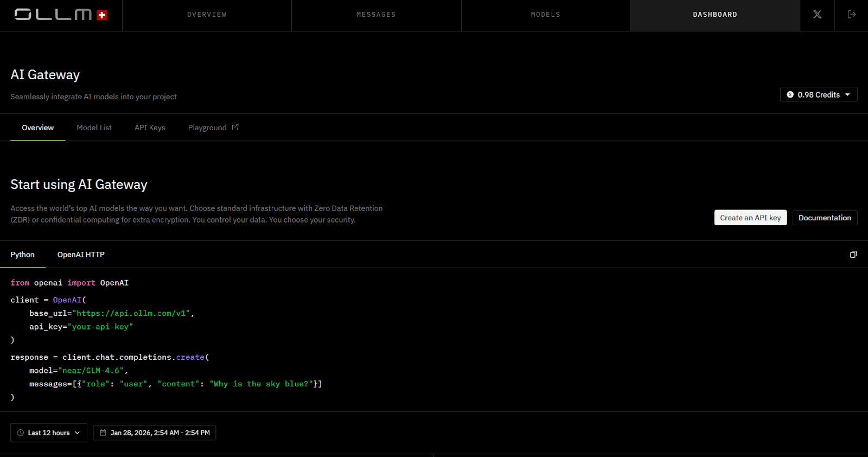Open the Last 12 hours dropdown
Image resolution: width=868 pixels, height=457 pixels.
pos(49,433)
